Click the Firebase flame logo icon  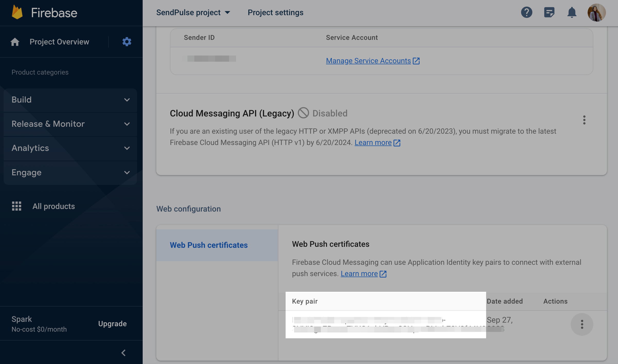[17, 12]
